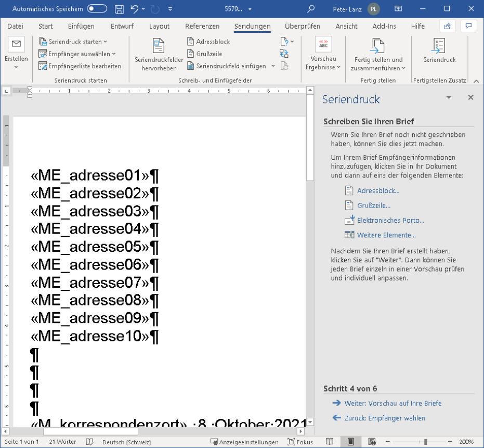Click the «ME_adresse05» merge field
This screenshot has width=484, height=448.
click(x=90, y=247)
